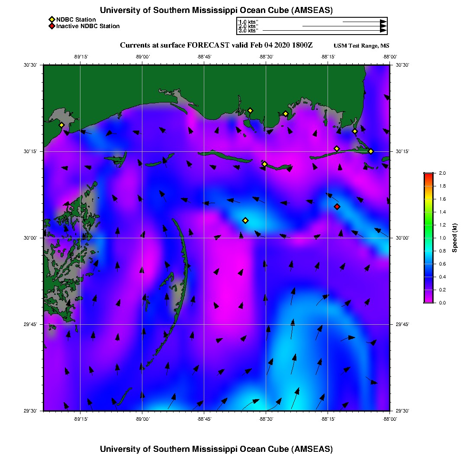Select the 3.0 kts reference arrow head
This screenshot has height=454, width=476.
(x=383, y=31)
